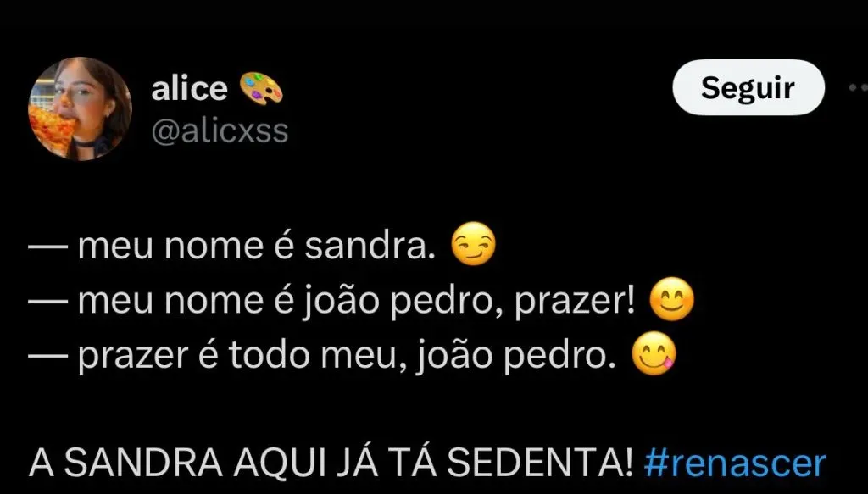Viewport: 868px width, 494px height.
Task: Click the tongue-out yummy emoji
Action: (654, 354)
